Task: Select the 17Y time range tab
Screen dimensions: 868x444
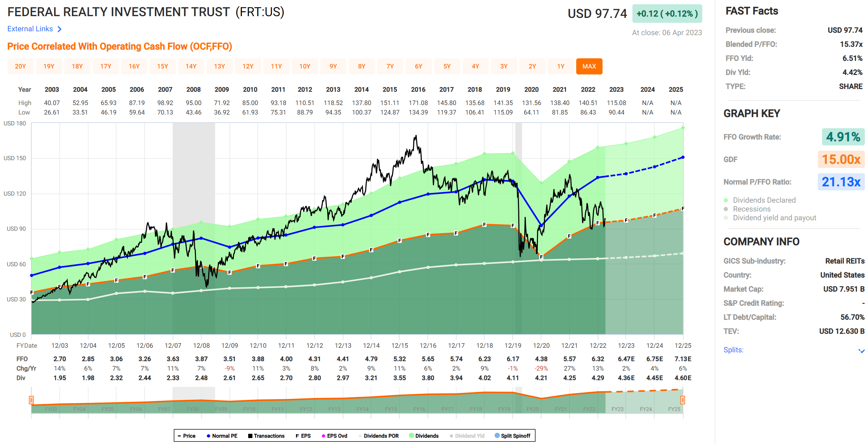Action: [106, 66]
